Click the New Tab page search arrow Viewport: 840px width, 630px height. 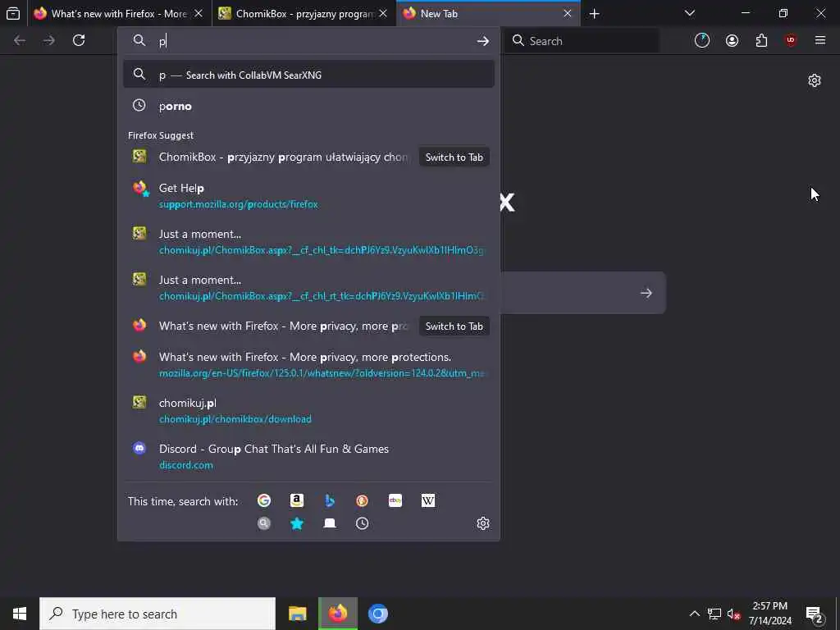click(646, 293)
